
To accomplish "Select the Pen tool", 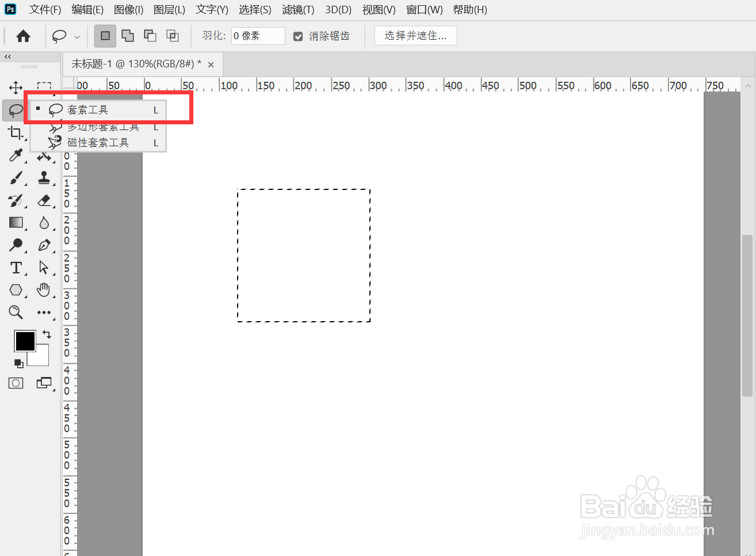I will tap(44, 245).
